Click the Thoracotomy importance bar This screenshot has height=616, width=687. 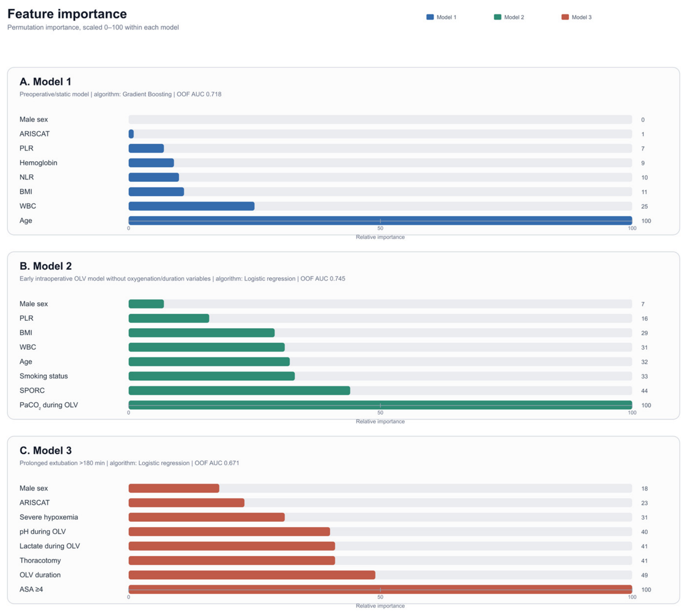[x=232, y=561]
